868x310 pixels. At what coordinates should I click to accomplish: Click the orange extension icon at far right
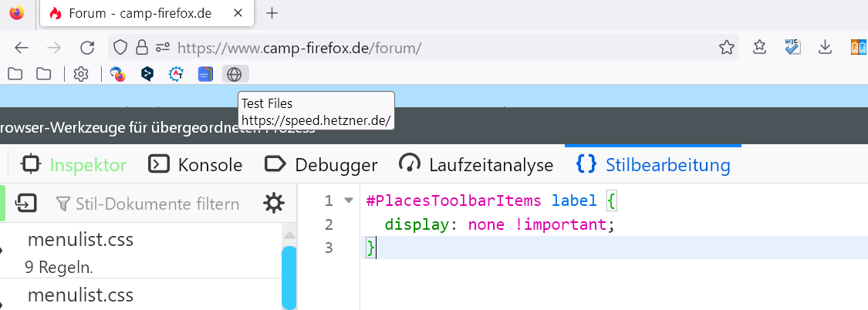tap(859, 48)
